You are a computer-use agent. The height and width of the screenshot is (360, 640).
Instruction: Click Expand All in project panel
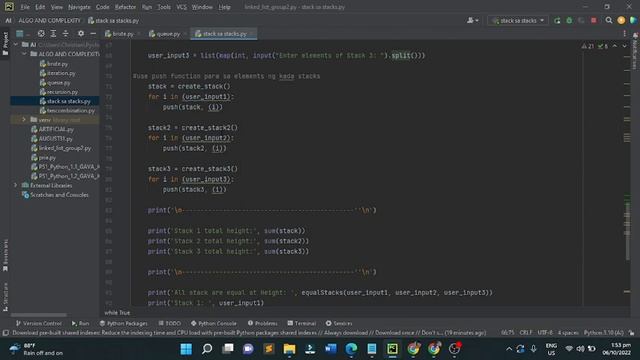(x=53, y=33)
